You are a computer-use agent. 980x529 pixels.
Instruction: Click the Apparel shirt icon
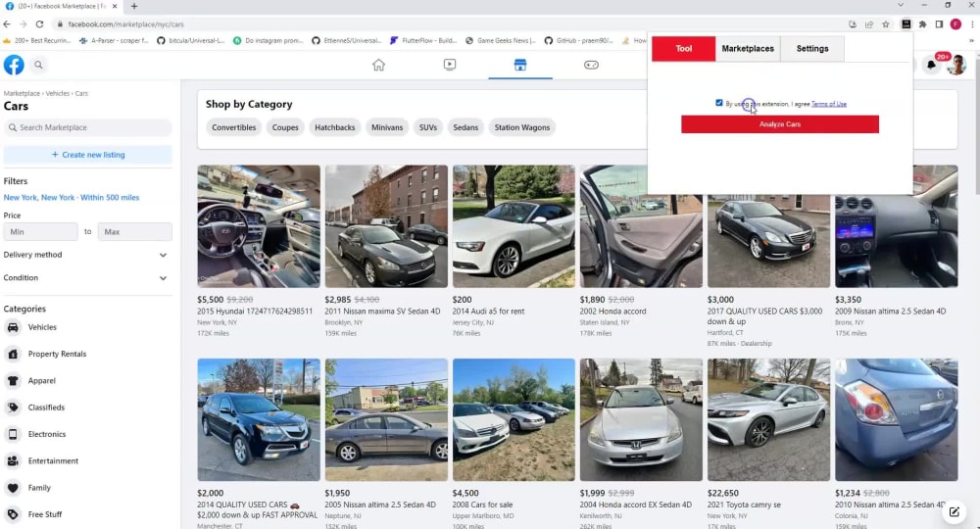13,381
